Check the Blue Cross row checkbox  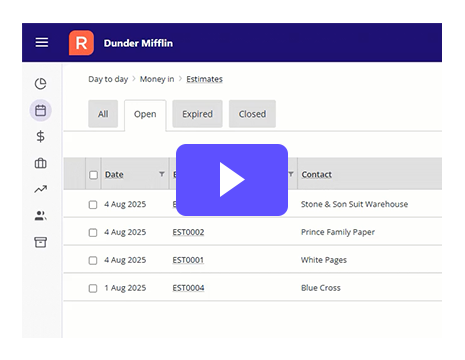click(93, 288)
